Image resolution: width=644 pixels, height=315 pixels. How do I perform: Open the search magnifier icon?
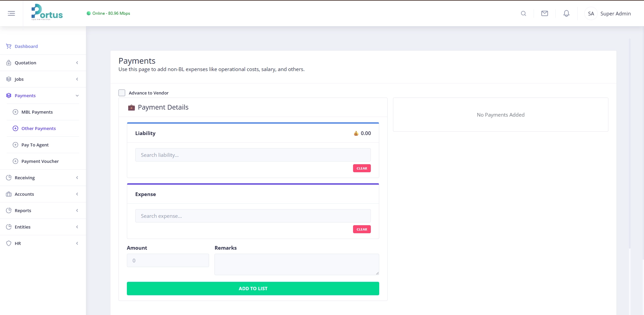pos(523,13)
